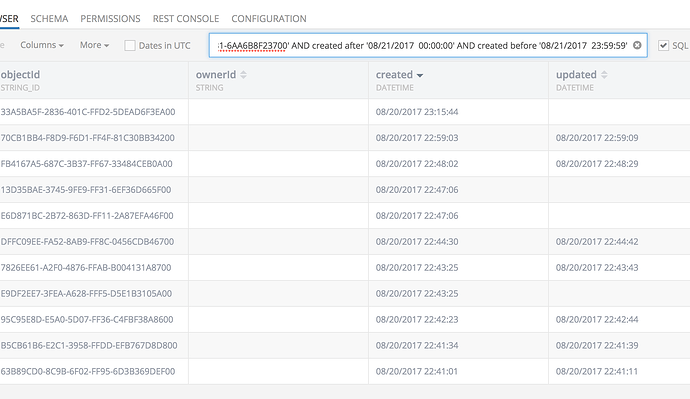This screenshot has width=690, height=399.
Task: Click updated value 08/20/2017 22:41:39
Action: [x=597, y=345]
